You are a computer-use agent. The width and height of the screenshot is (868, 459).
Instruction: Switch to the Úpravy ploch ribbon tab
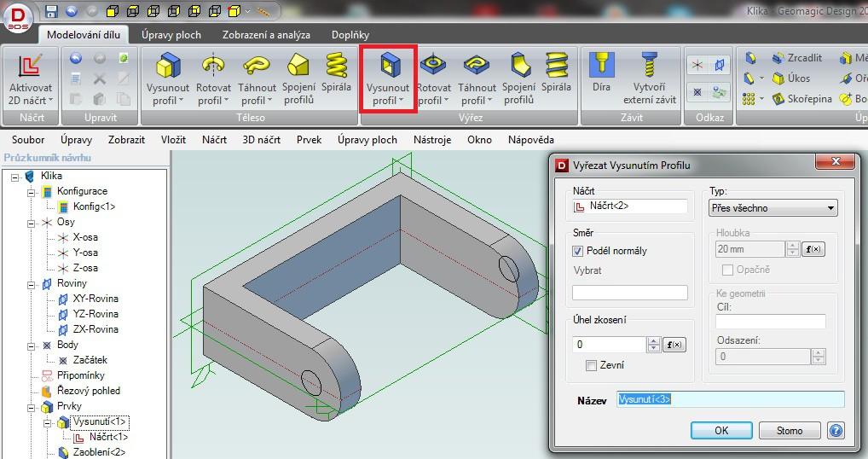(x=171, y=34)
